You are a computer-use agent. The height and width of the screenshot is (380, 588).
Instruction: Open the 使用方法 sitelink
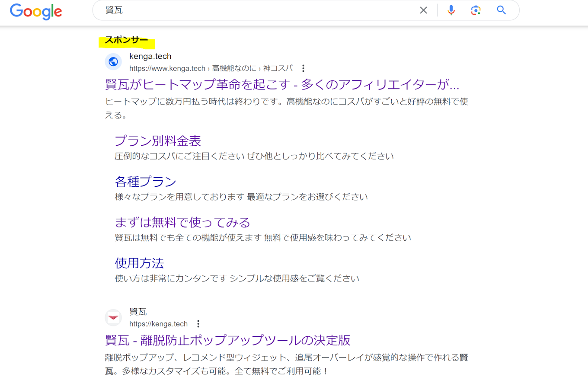click(139, 263)
